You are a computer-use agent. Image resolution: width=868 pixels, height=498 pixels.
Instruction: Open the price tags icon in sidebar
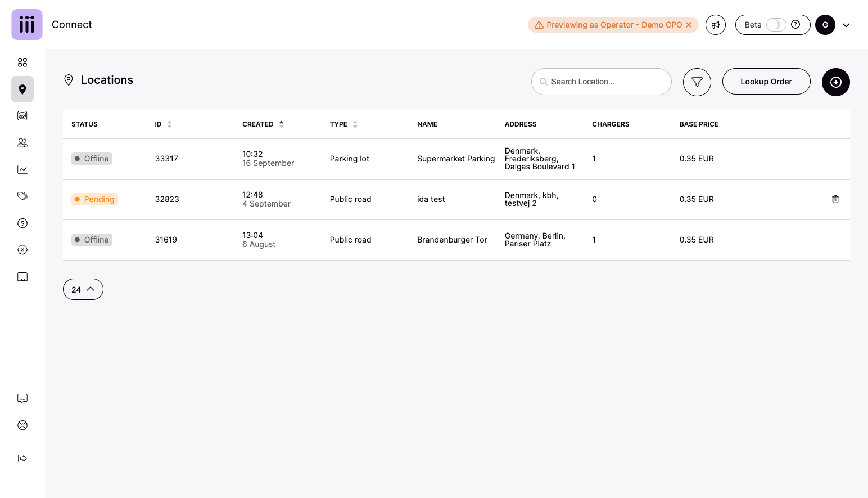click(22, 196)
